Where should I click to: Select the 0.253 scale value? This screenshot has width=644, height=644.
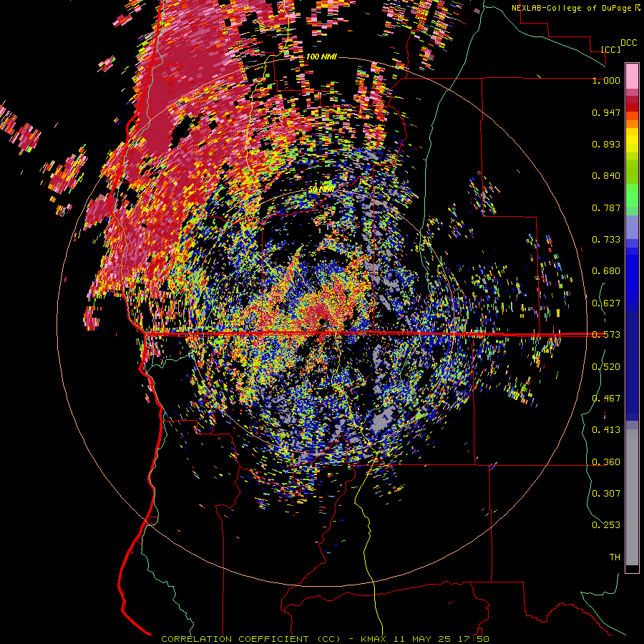(x=606, y=525)
